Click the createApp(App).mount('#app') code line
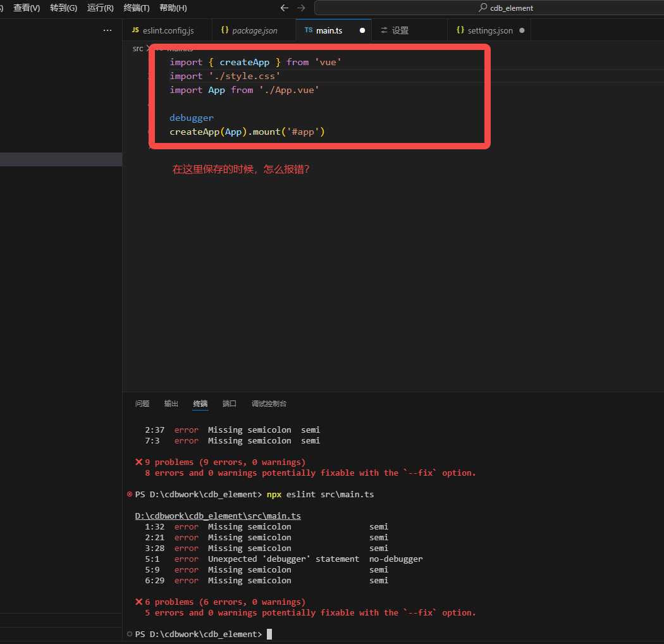664x644 pixels. pos(247,132)
